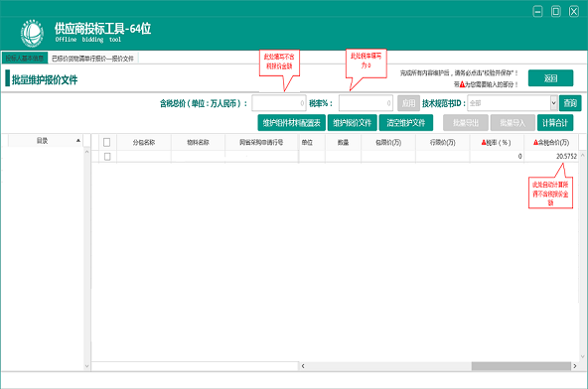588x389 pixels.
Task: Click the horizontal scrollbar thumb
Action: (x=520, y=366)
